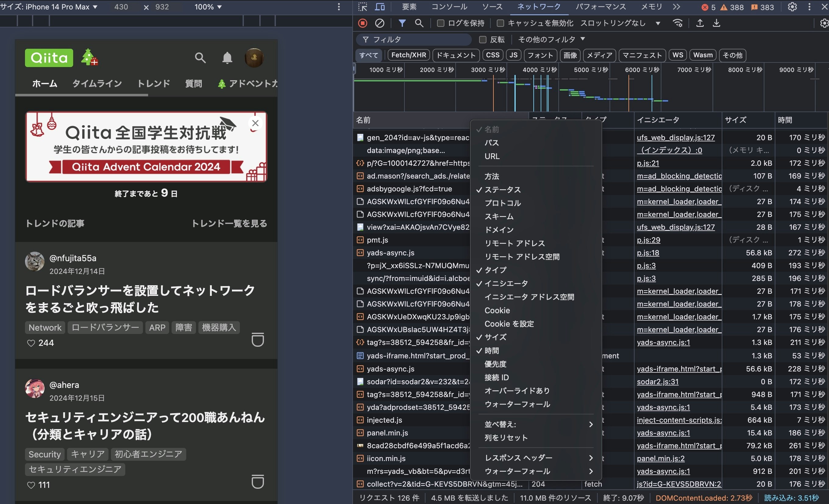829x504 pixels.
Task: Open the network filter bar funnel icon
Action: (402, 23)
